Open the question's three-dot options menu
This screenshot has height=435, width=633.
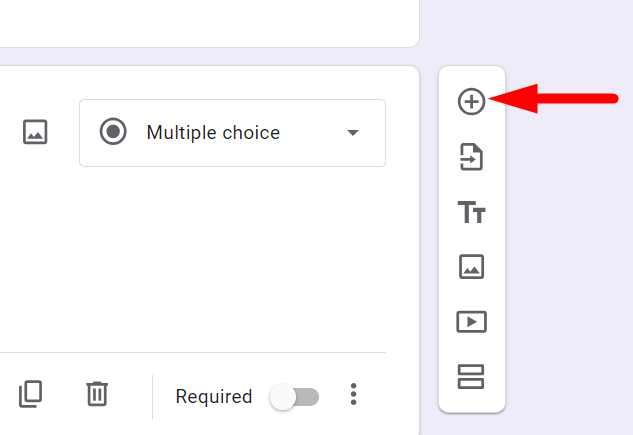353,395
